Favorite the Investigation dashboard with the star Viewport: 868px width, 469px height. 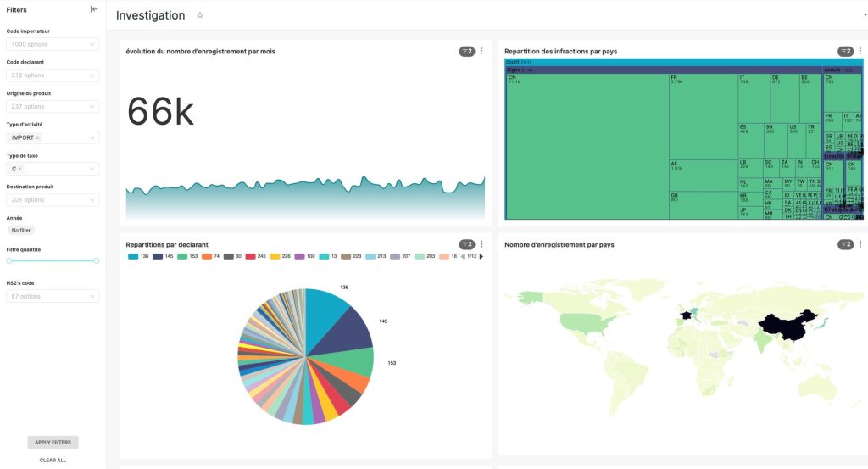click(x=200, y=15)
